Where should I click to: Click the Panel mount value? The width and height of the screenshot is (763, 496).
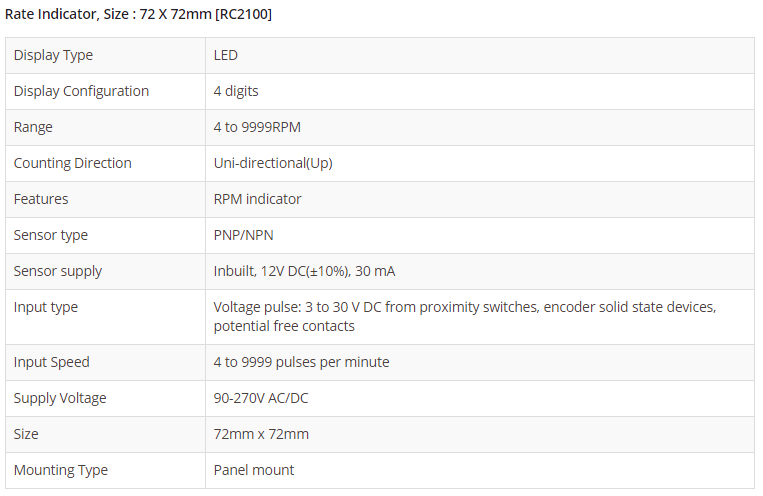[x=254, y=470]
